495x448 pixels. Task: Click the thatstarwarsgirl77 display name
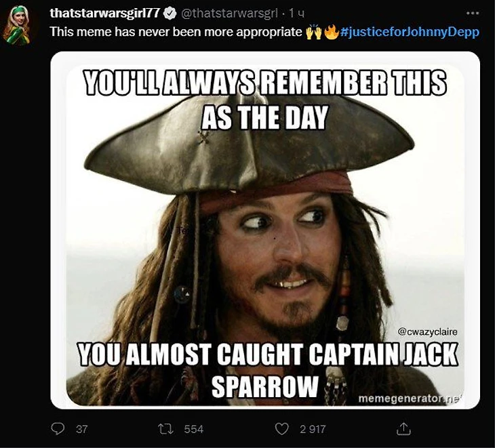106,14
